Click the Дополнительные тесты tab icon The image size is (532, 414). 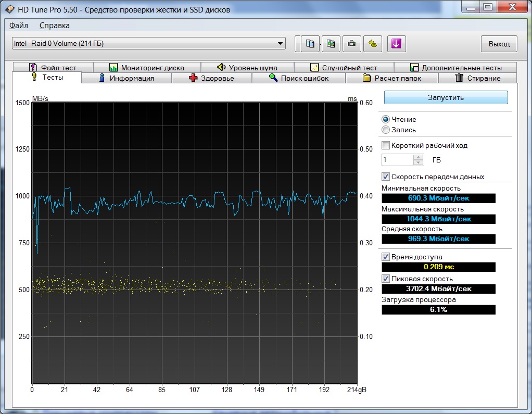(x=414, y=67)
